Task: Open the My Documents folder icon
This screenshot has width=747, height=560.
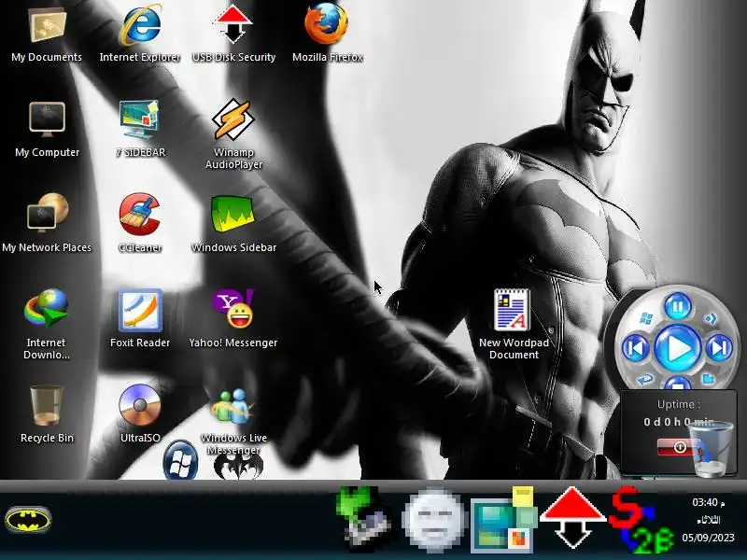Action: pos(47,25)
